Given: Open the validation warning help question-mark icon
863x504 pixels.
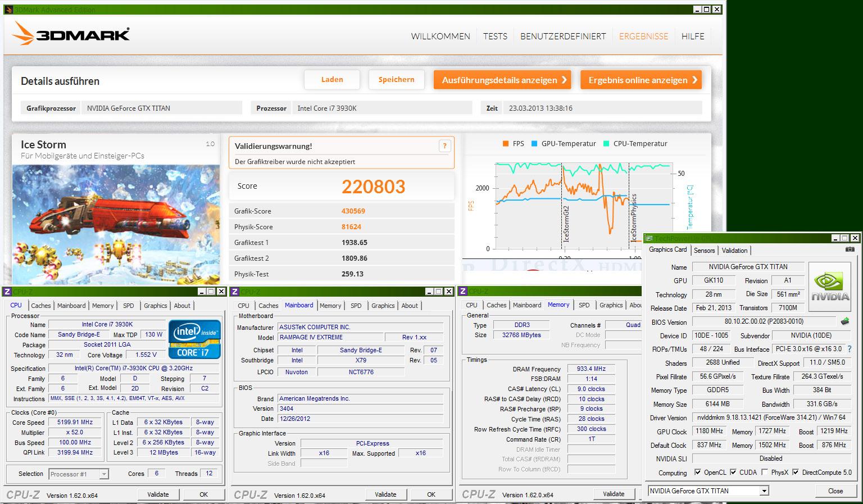Looking at the screenshot, I should [x=444, y=146].
